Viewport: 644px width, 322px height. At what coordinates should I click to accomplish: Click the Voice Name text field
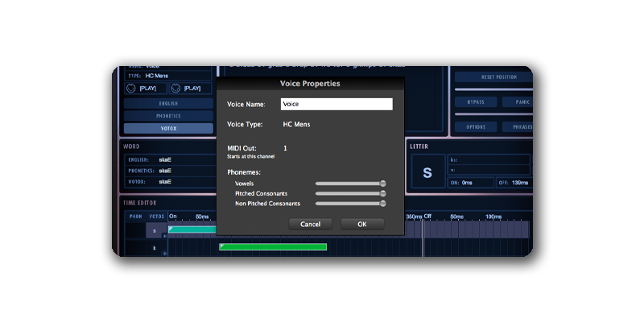(x=336, y=104)
